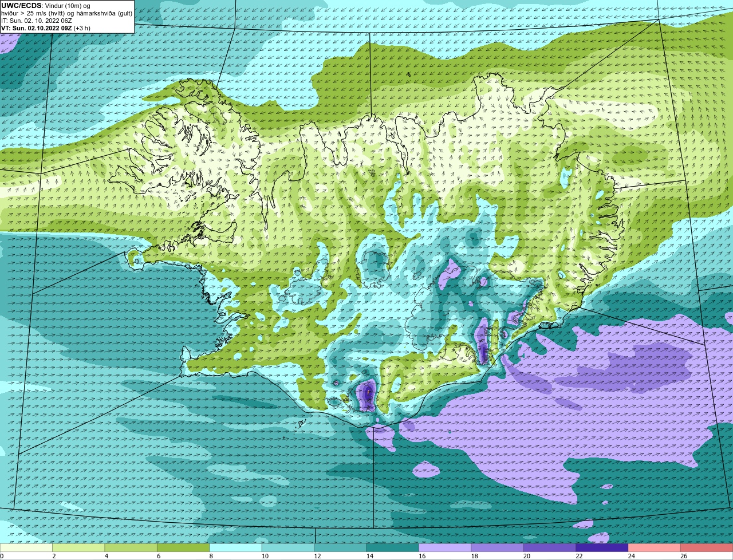Click the 'VT: Sun. 02.10.2022 09Z (+3 h)' line

46,28
